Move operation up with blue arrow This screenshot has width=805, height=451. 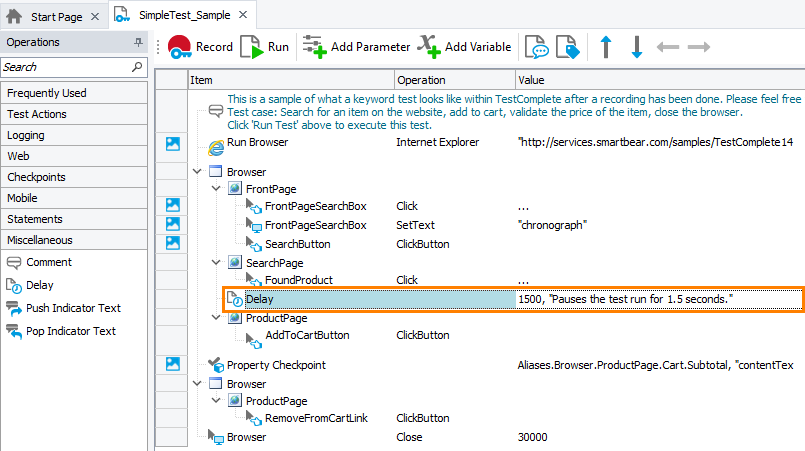click(x=605, y=47)
